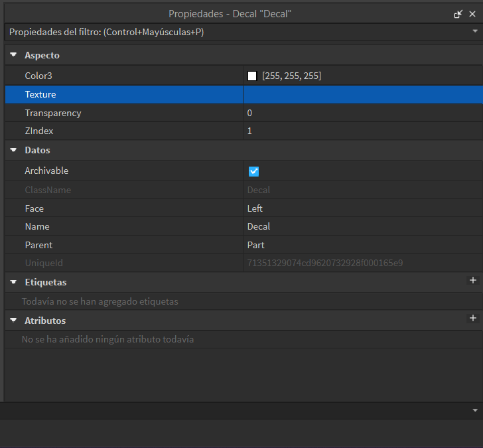Click the Color3 white color swatch
Screen dimensions: 483x448
click(252, 76)
